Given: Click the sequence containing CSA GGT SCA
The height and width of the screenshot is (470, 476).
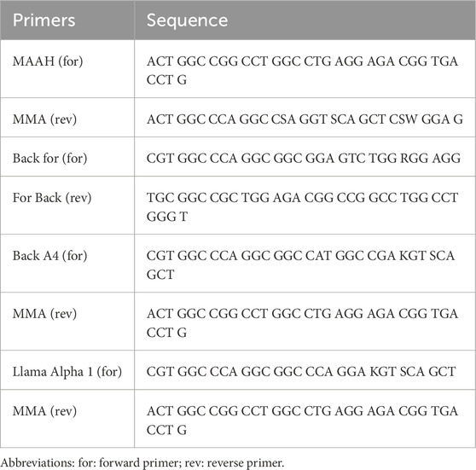Looking at the screenshot, I should click(305, 119).
